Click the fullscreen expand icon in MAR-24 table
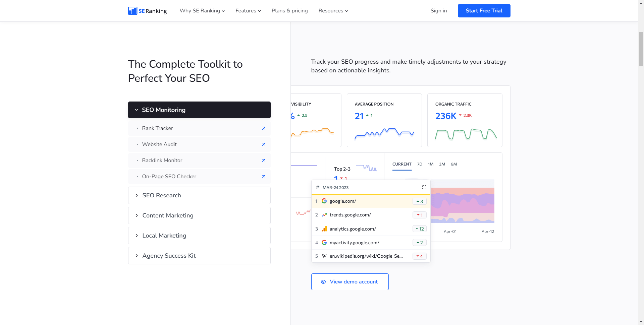Image resolution: width=644 pixels, height=325 pixels. point(424,187)
